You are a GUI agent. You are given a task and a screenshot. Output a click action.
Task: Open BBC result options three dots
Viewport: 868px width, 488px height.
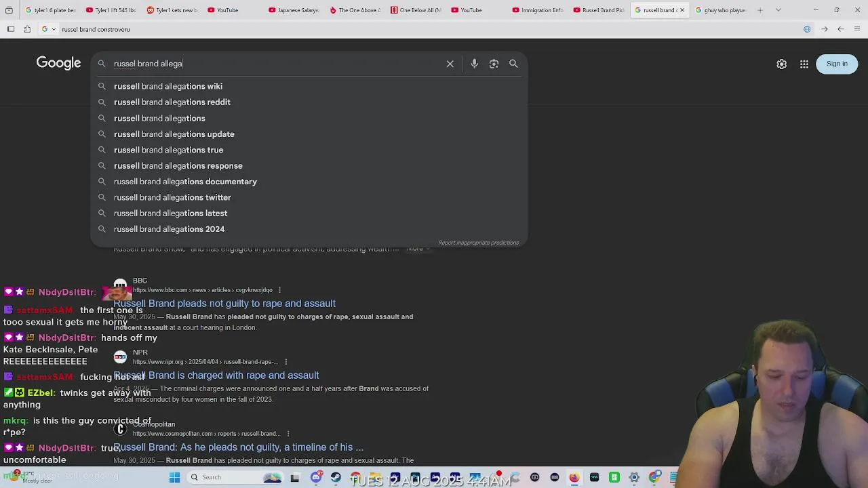[x=279, y=290]
